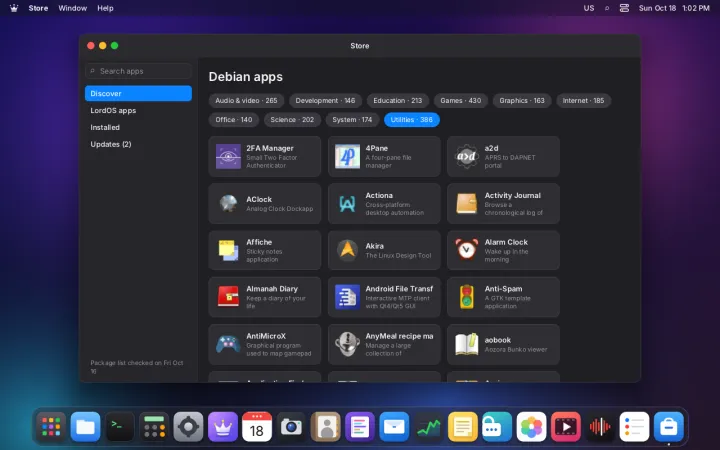Show the Games · 430 category
The height and width of the screenshot is (450, 720).
click(461, 101)
